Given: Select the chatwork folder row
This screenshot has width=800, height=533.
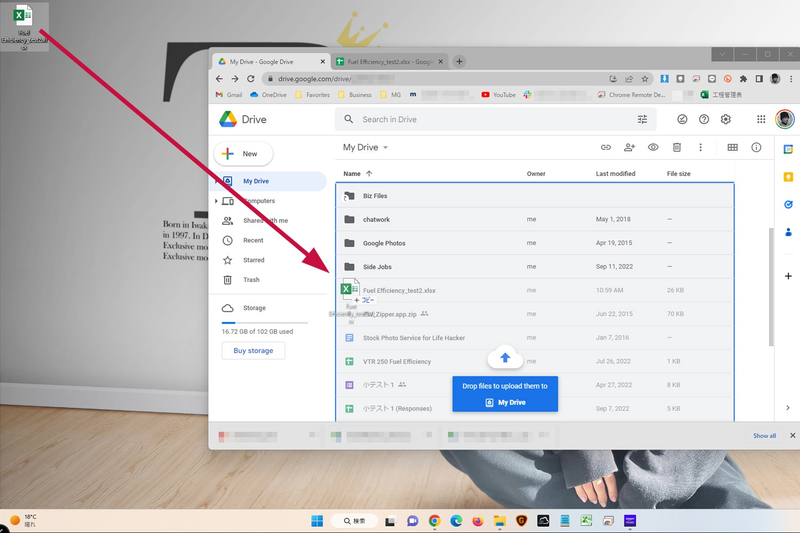Looking at the screenshot, I should (x=535, y=219).
